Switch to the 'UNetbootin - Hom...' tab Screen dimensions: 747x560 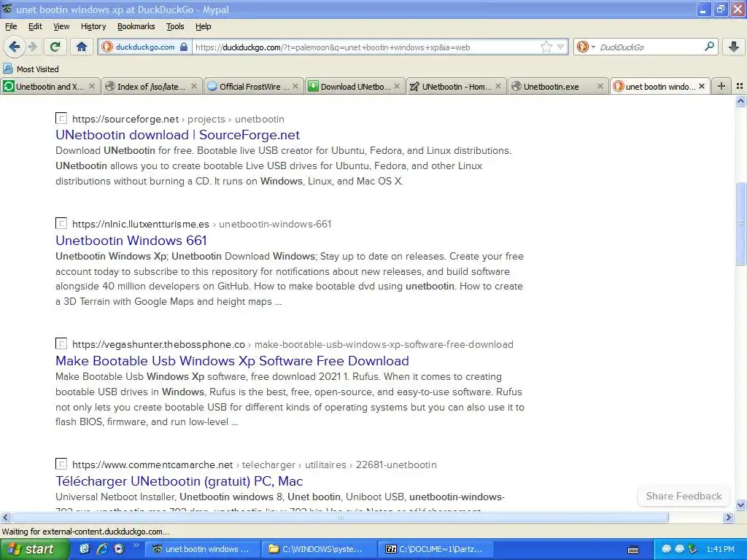(457, 86)
